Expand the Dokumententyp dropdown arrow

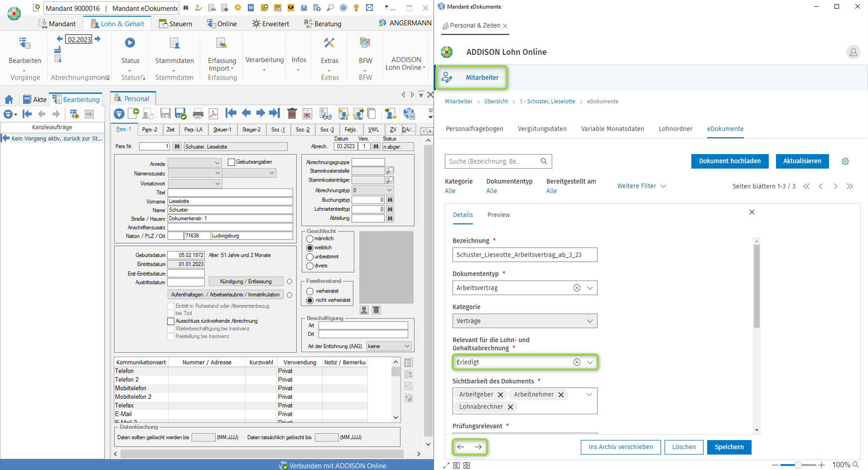coord(590,288)
